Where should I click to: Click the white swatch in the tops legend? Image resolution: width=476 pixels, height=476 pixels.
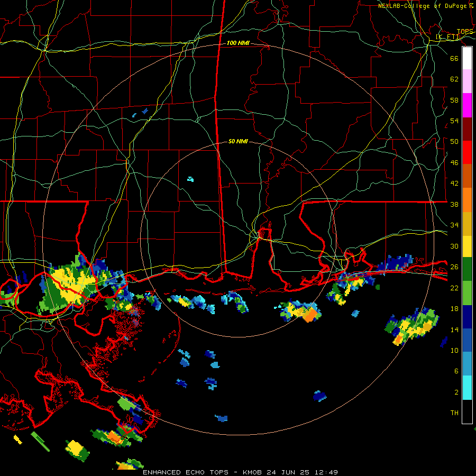(x=467, y=58)
